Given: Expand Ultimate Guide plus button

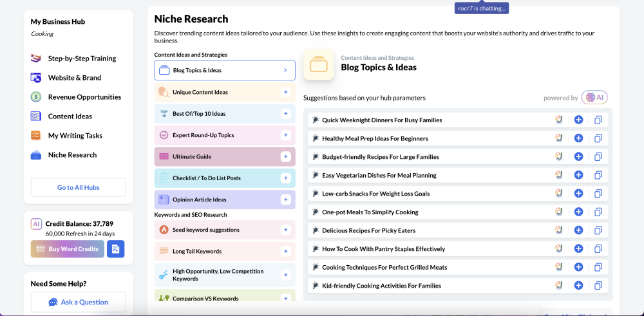Looking at the screenshot, I should 285,156.
